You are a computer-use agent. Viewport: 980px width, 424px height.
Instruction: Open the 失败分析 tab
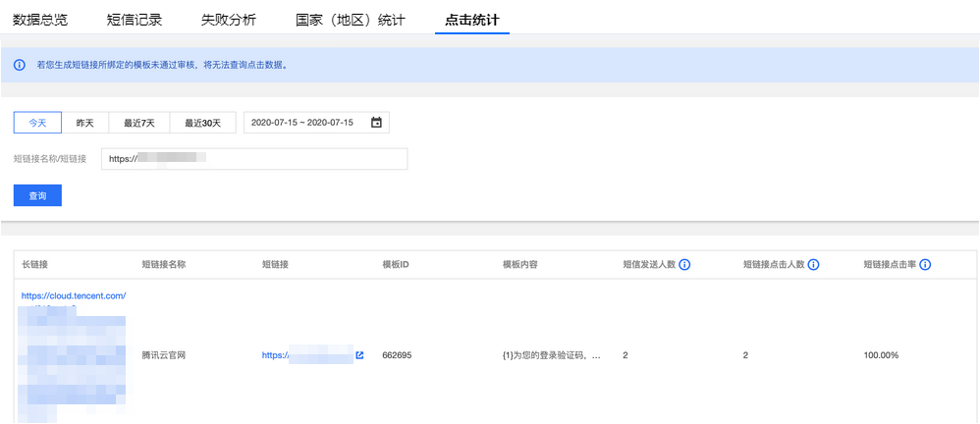(228, 19)
